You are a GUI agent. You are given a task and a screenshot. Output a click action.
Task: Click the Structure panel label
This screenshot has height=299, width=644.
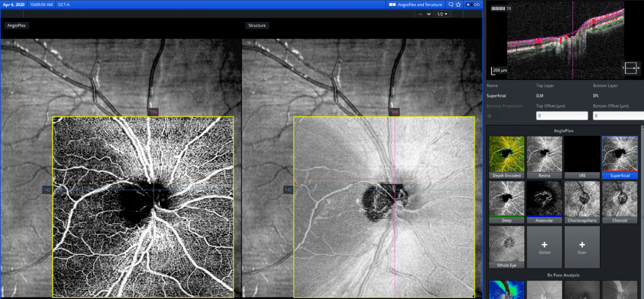pos(257,26)
